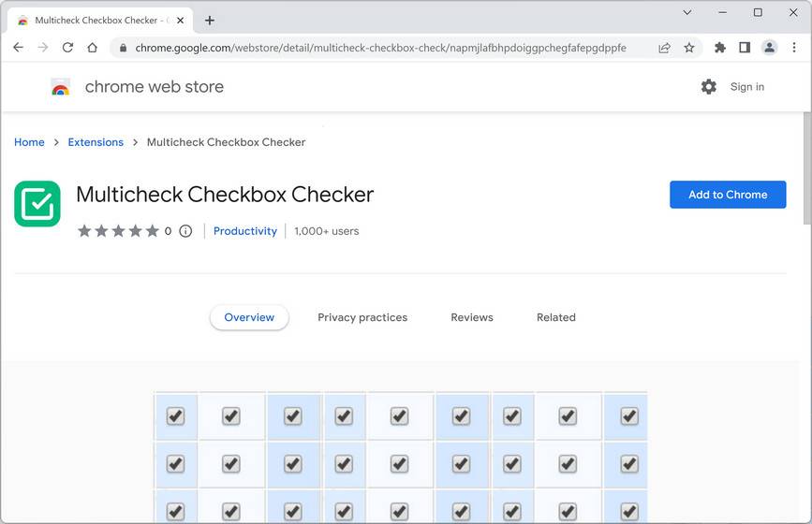
Task: Toggle the browser side panel icon
Action: point(745,48)
